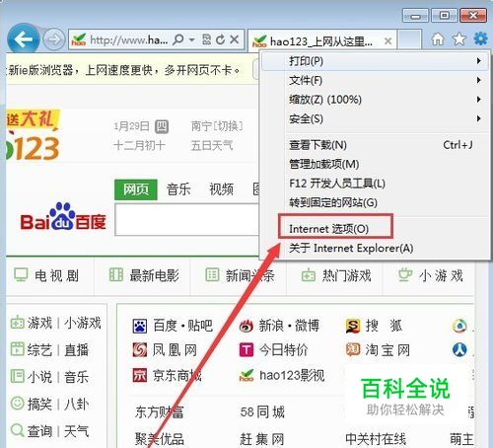Switch to 视频 search tab

(x=221, y=189)
